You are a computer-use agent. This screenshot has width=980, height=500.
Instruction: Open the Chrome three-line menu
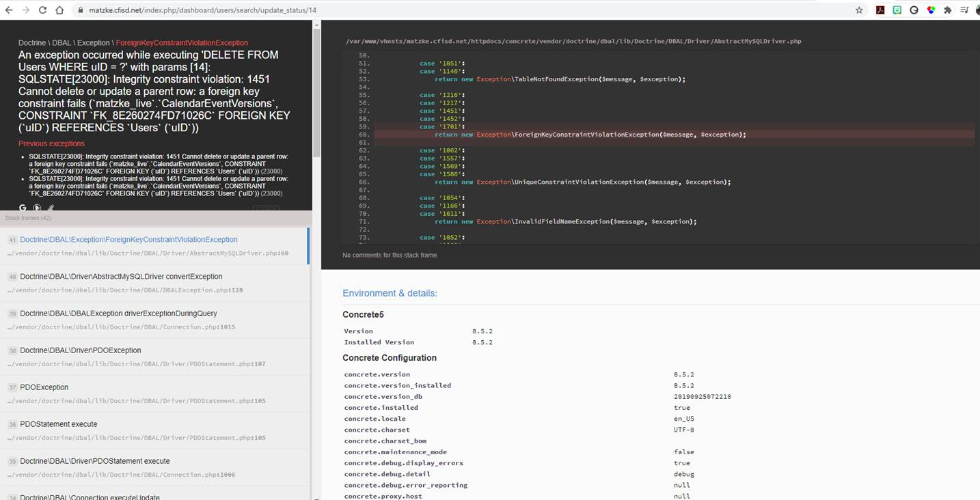tap(964, 10)
